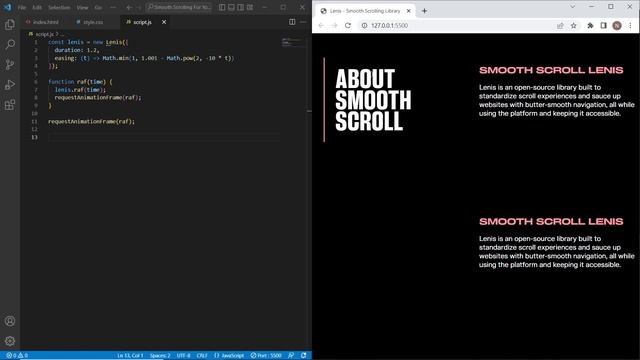The width and height of the screenshot is (640, 360).
Task: Open the Run and Debug view
Action: 10,84
